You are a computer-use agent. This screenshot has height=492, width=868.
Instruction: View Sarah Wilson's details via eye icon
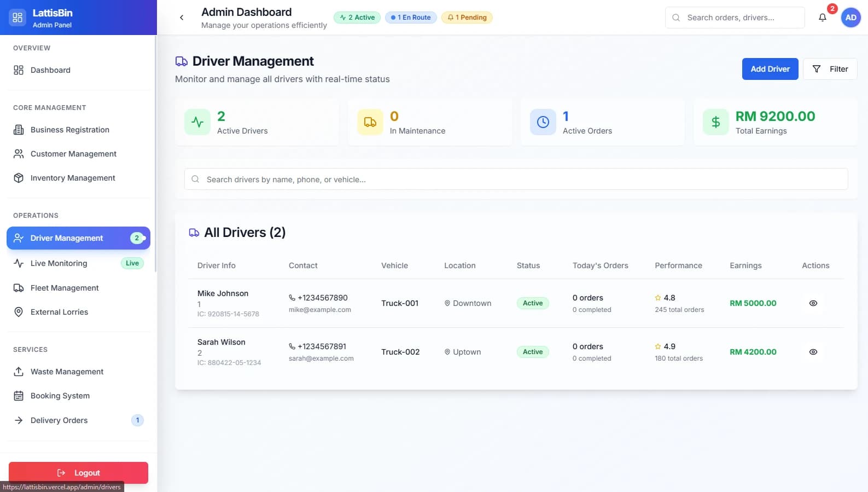813,352
